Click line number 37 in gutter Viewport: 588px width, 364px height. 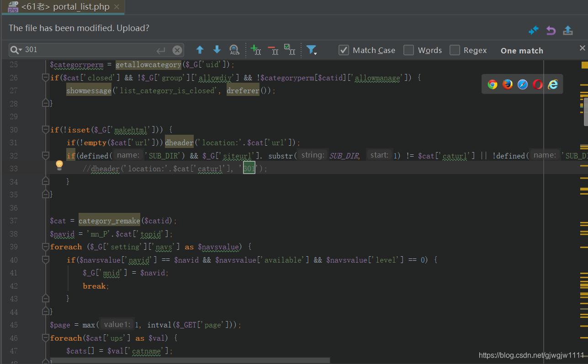coord(13,221)
